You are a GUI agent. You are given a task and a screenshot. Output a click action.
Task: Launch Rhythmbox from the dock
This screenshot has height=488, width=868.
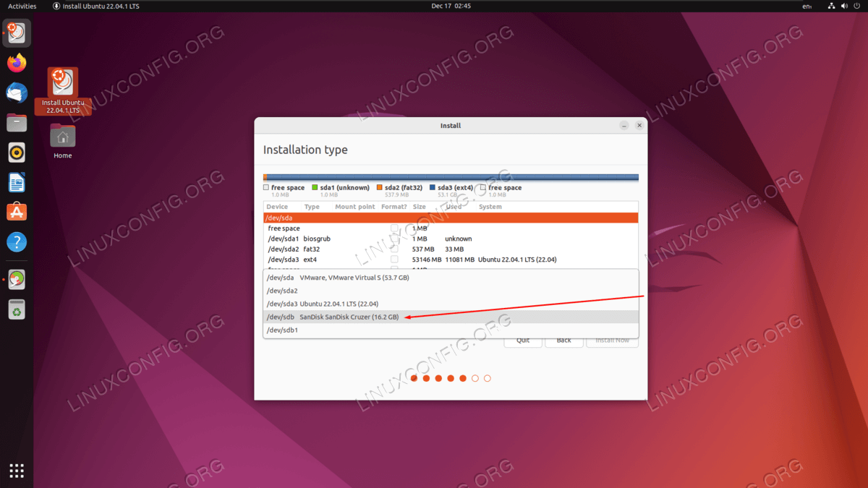coord(17,152)
